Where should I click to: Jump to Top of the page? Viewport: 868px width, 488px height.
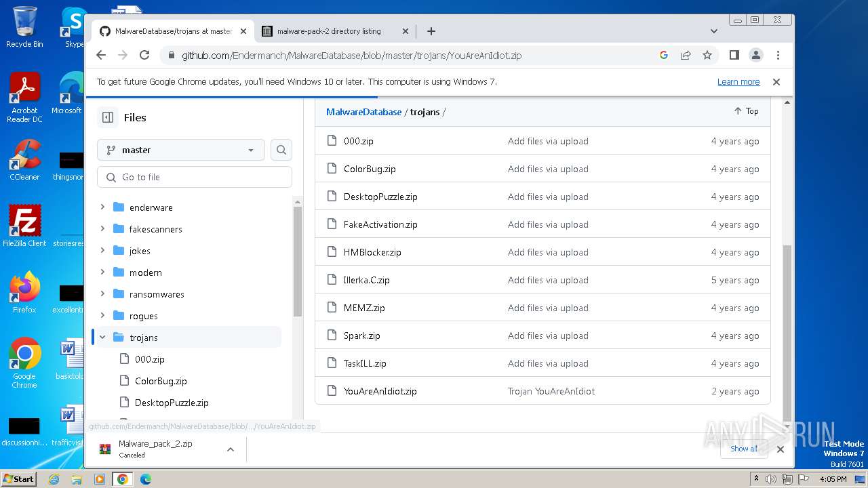coord(746,111)
